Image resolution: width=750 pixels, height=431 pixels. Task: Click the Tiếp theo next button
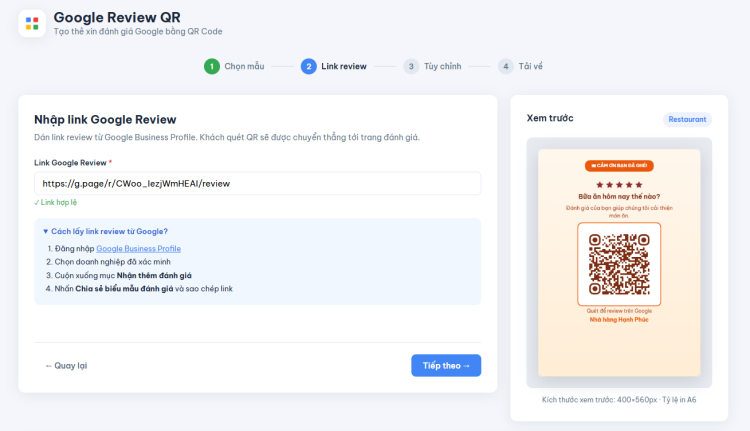tap(446, 365)
